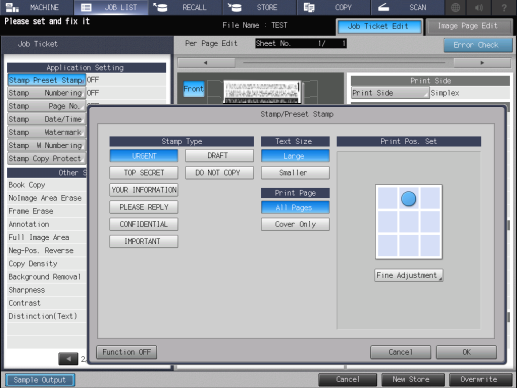
Task: Select bottom-right print position cell
Action: (x=430, y=246)
